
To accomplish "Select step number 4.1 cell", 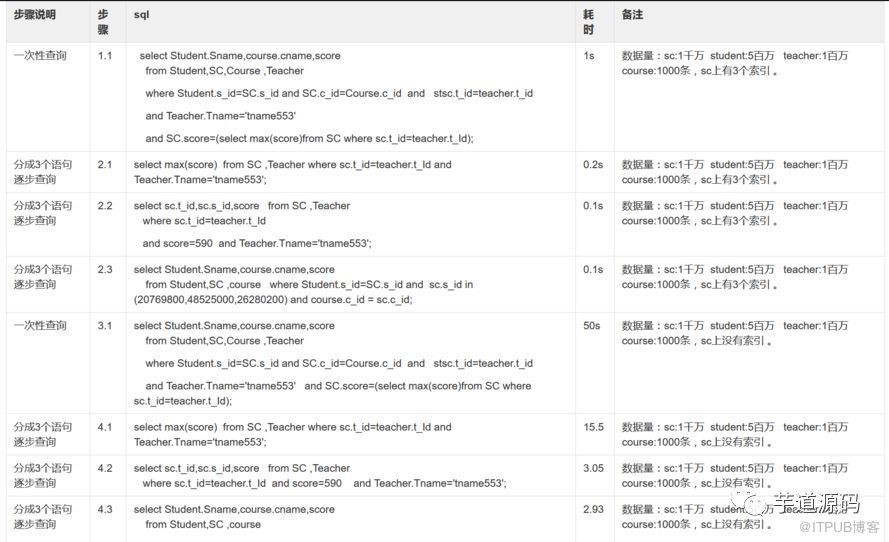I will pos(105,427).
